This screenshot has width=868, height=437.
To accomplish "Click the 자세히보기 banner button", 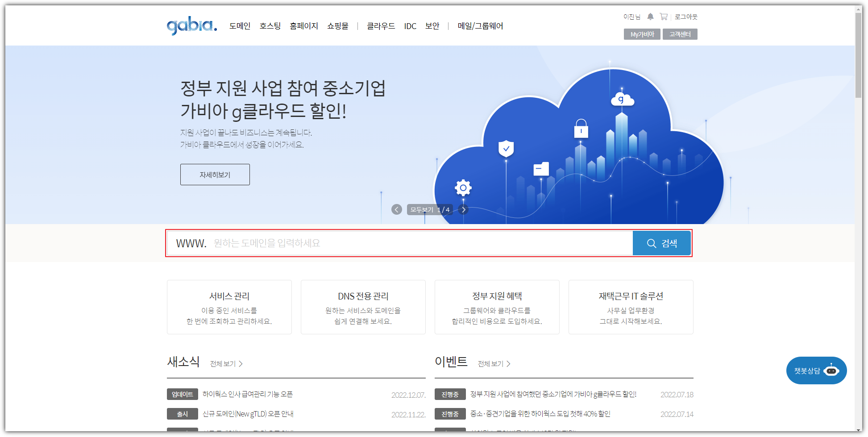I will coord(215,175).
